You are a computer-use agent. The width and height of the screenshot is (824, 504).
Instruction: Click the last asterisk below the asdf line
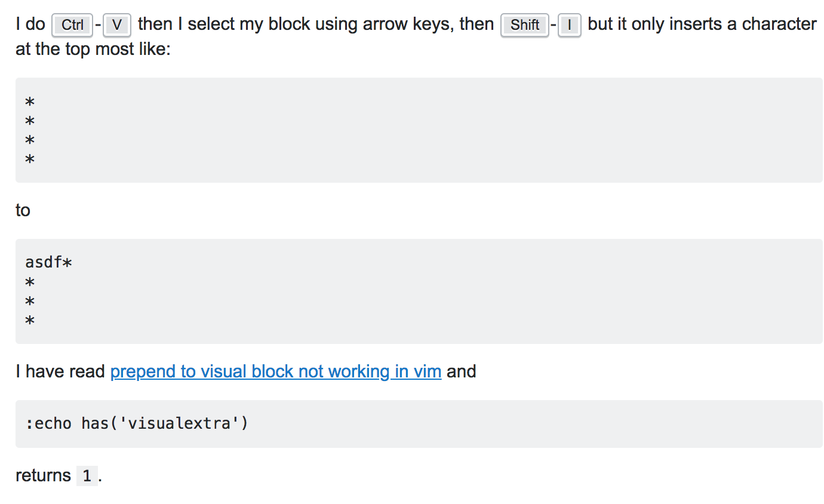tap(30, 321)
